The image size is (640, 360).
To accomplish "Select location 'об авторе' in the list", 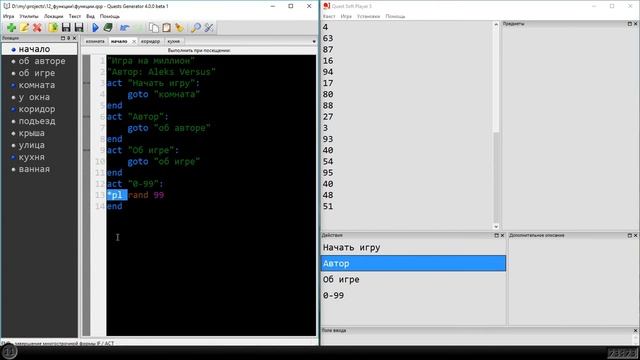I will pyautogui.click(x=39, y=61).
